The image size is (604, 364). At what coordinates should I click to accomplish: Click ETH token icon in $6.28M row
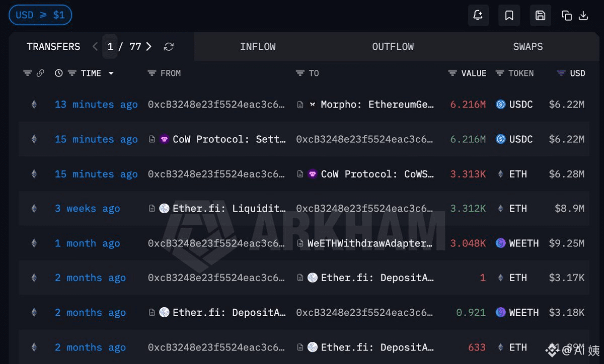(500, 174)
